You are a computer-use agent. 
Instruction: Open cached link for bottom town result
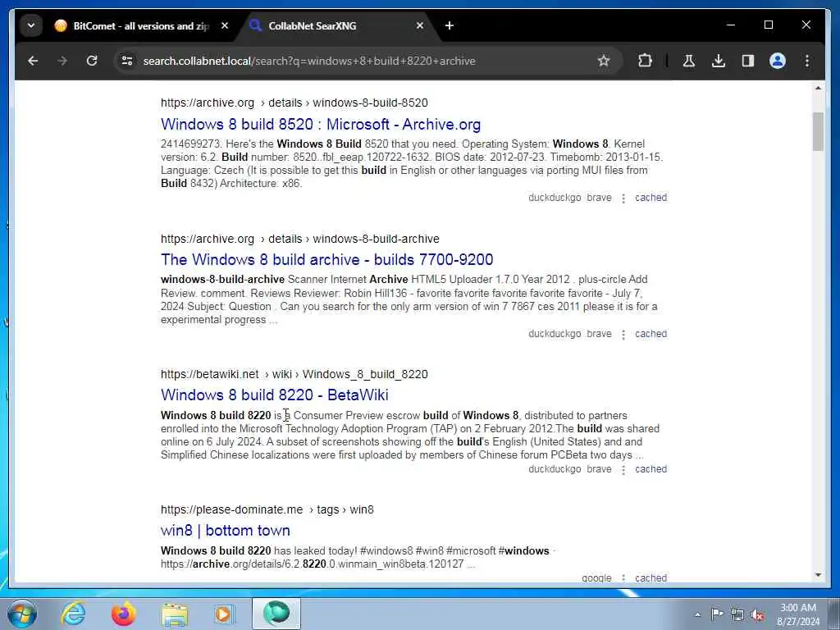pos(651,578)
